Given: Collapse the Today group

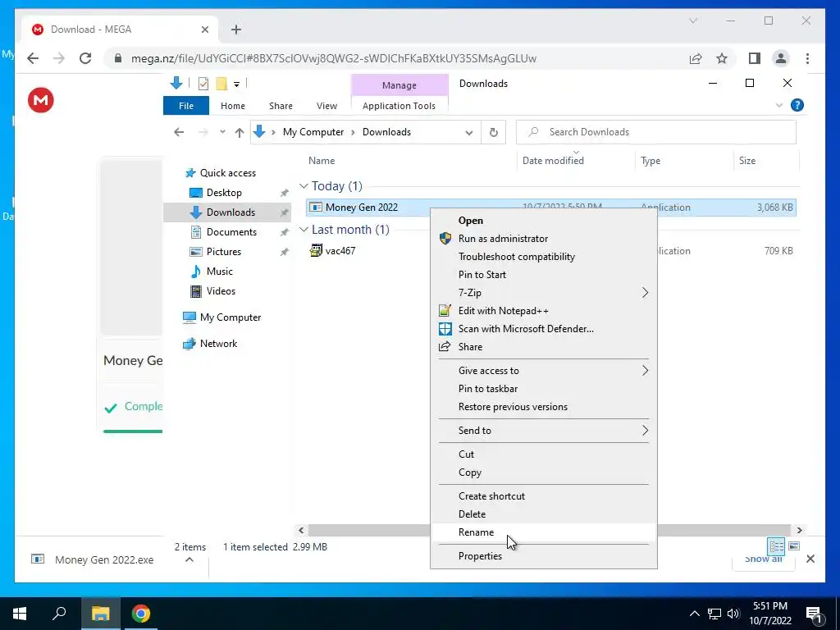Looking at the screenshot, I should (x=304, y=186).
